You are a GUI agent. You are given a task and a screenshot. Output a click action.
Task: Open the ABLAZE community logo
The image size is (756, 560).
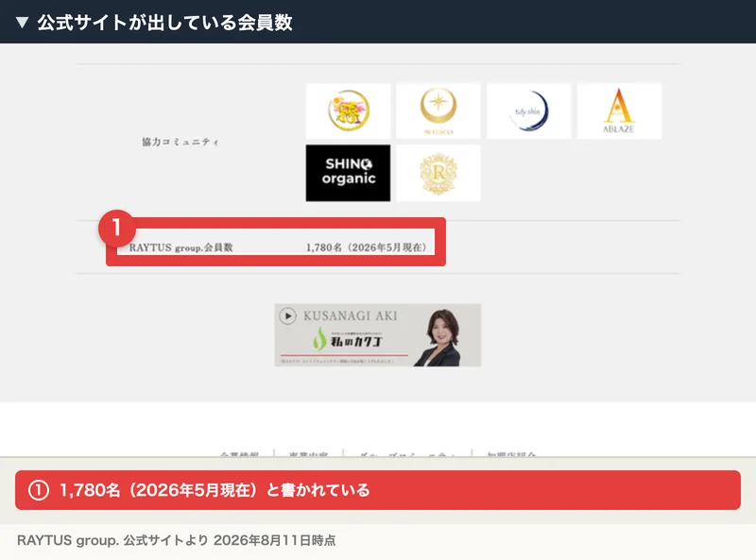pyautogui.click(x=619, y=110)
